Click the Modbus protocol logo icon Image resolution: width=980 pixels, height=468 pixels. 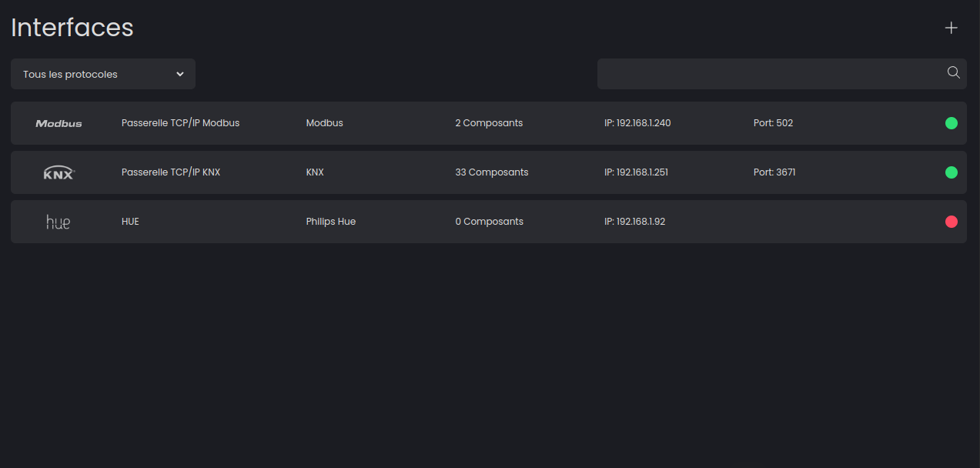(x=58, y=122)
